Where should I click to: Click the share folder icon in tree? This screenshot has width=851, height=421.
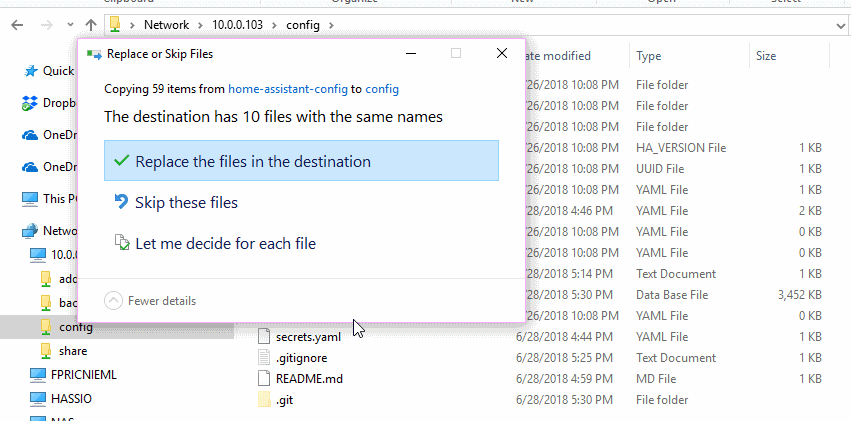[45, 351]
